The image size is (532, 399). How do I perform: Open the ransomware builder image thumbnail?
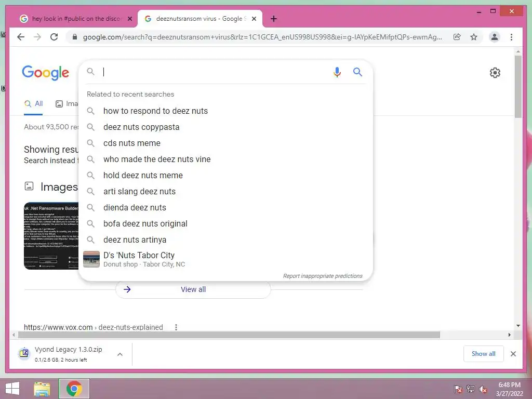point(51,236)
